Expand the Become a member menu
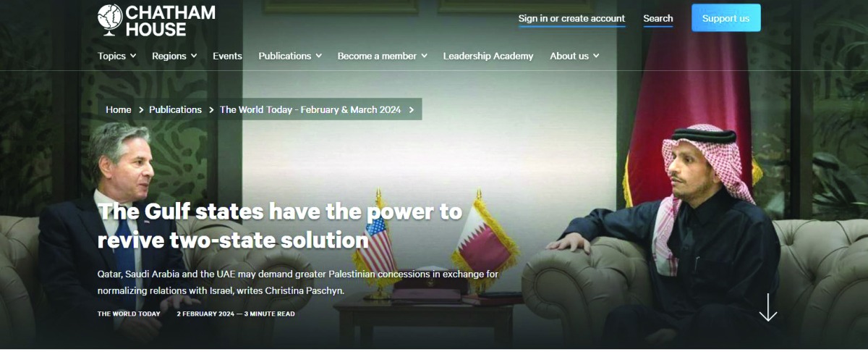The width and height of the screenshot is (868, 352). coord(382,56)
